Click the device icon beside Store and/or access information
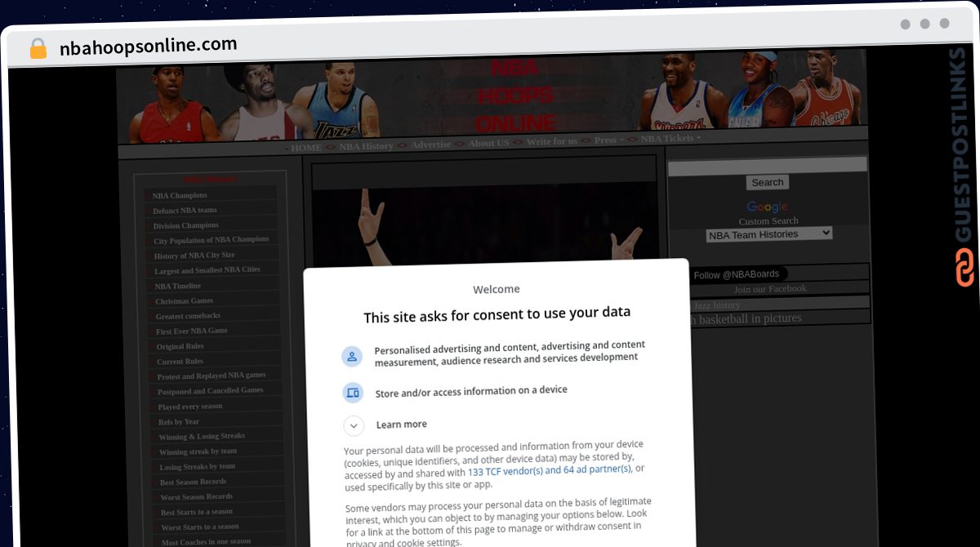 (x=353, y=393)
